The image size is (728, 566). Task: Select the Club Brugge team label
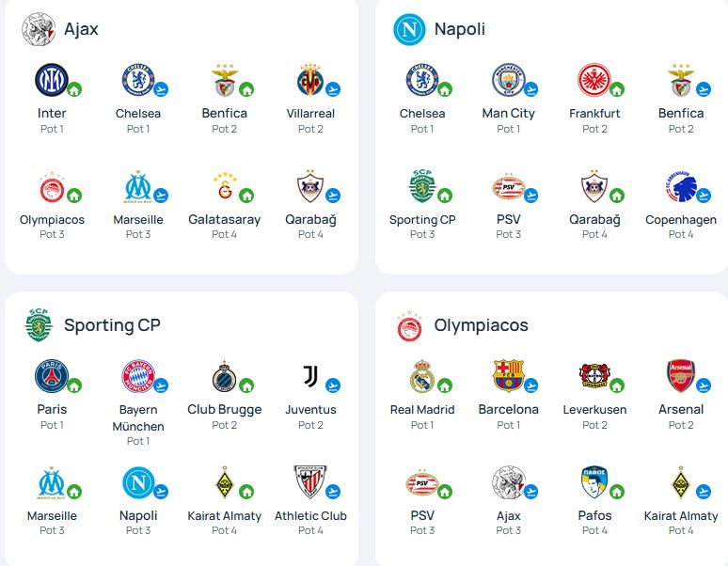pos(225,409)
